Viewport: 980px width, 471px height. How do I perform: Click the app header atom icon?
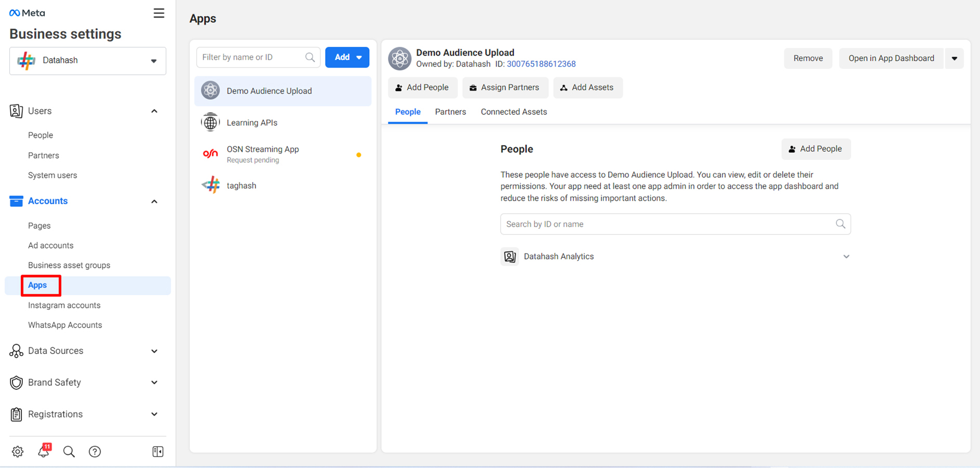click(x=400, y=58)
